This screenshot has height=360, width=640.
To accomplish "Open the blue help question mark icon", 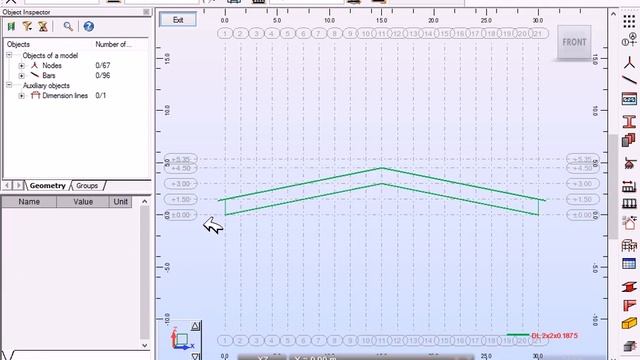I will coord(89,27).
